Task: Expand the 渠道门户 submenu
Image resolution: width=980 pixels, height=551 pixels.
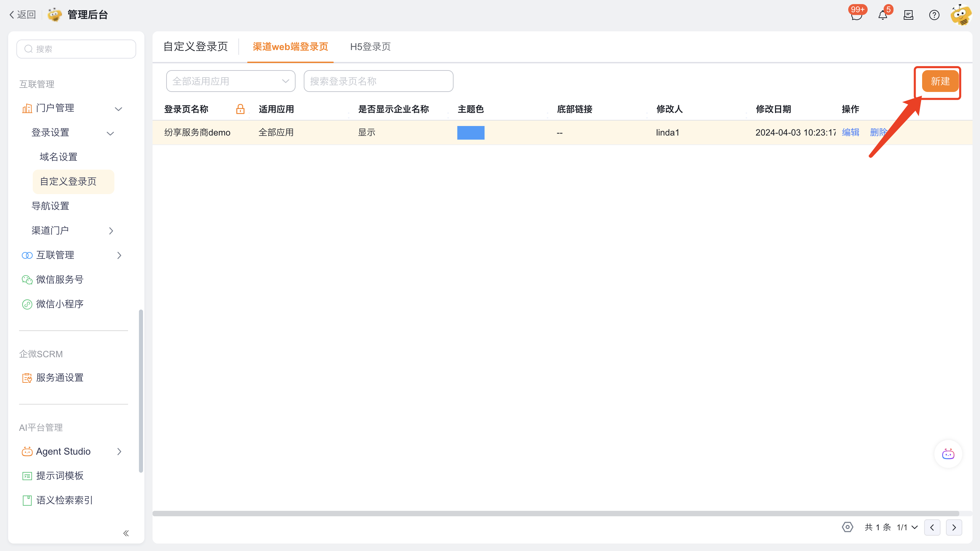Action: click(111, 231)
